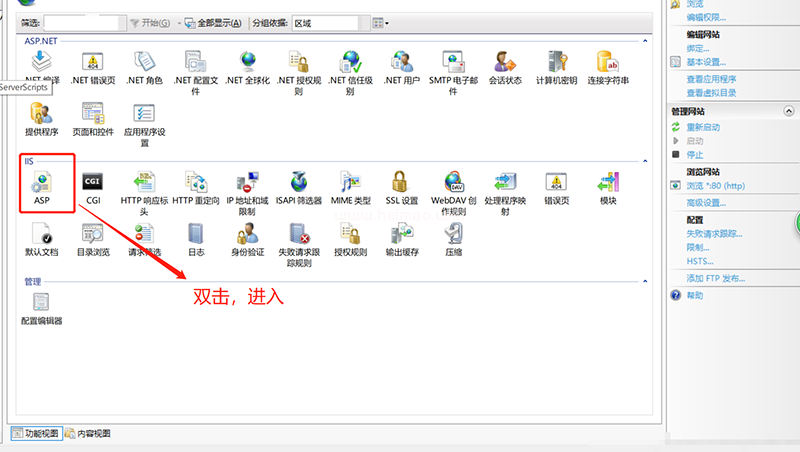Click the 高级设置 link
This screenshot has height=452, width=800.
coord(706,203)
